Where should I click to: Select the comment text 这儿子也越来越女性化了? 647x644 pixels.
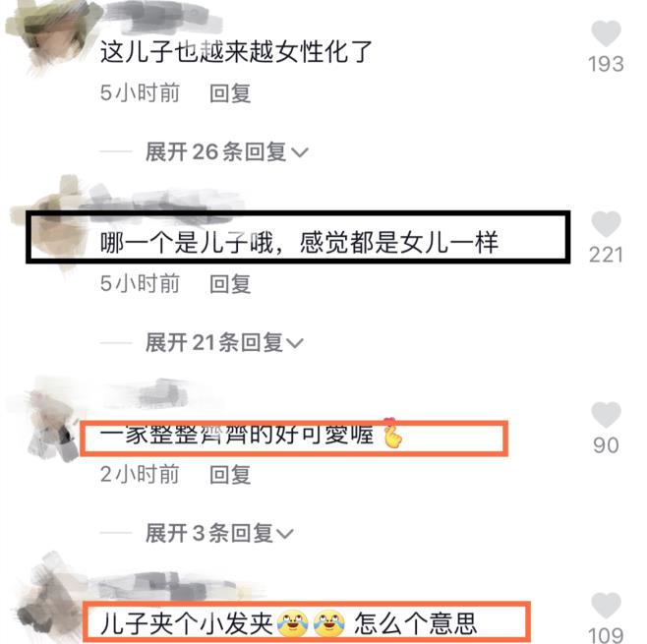tap(236, 52)
